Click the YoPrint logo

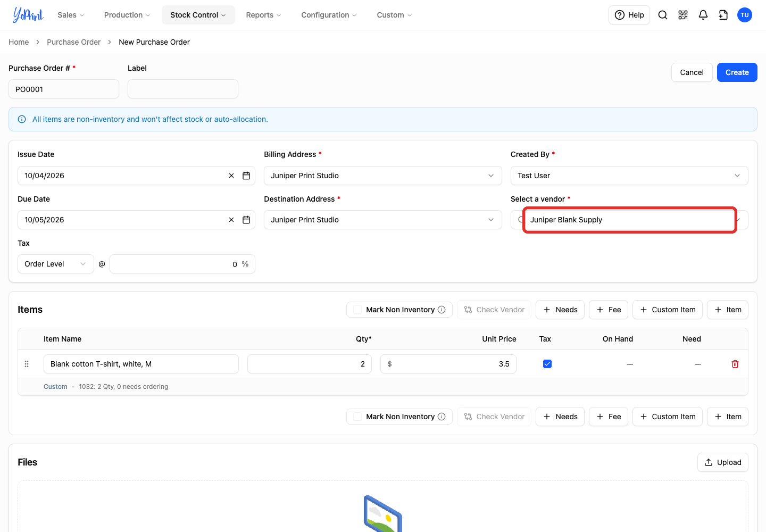pos(28,15)
